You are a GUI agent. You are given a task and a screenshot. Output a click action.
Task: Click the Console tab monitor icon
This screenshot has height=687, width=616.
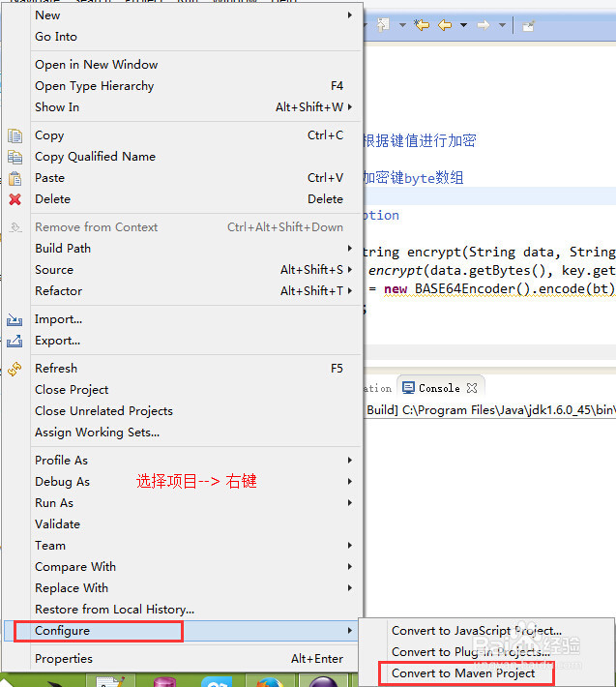[408, 388]
